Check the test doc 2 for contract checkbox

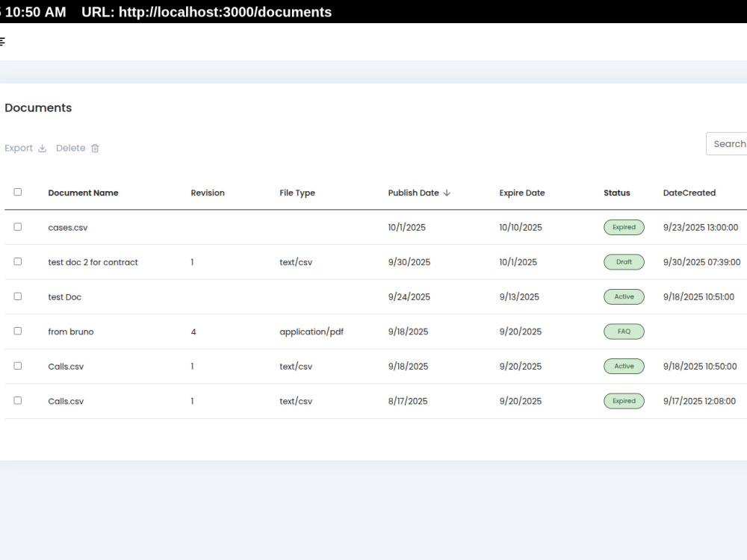(18, 261)
